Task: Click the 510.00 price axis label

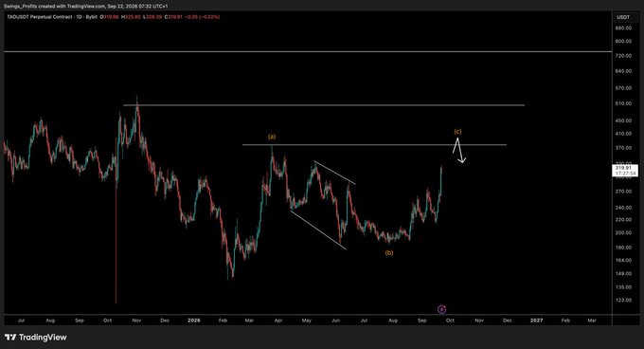Action: (x=623, y=103)
